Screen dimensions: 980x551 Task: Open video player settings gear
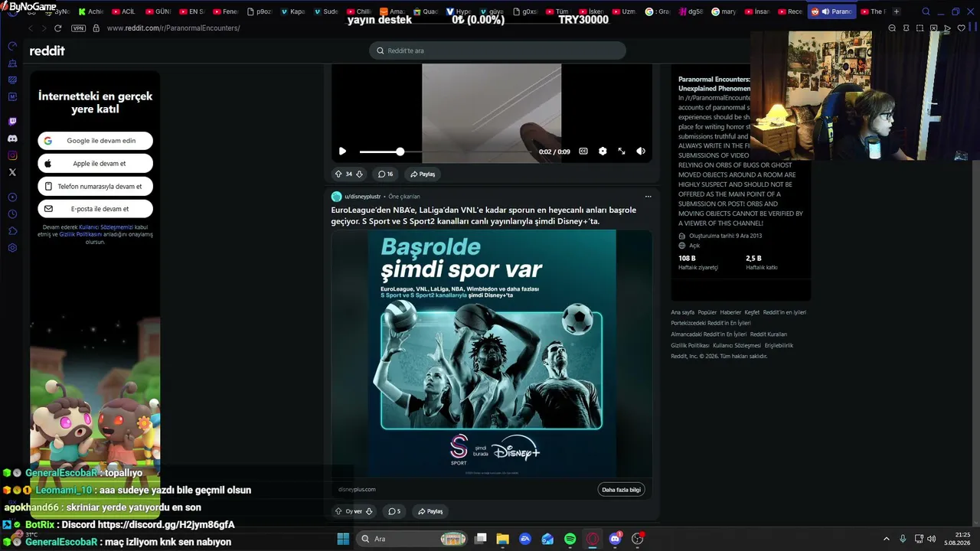point(603,152)
